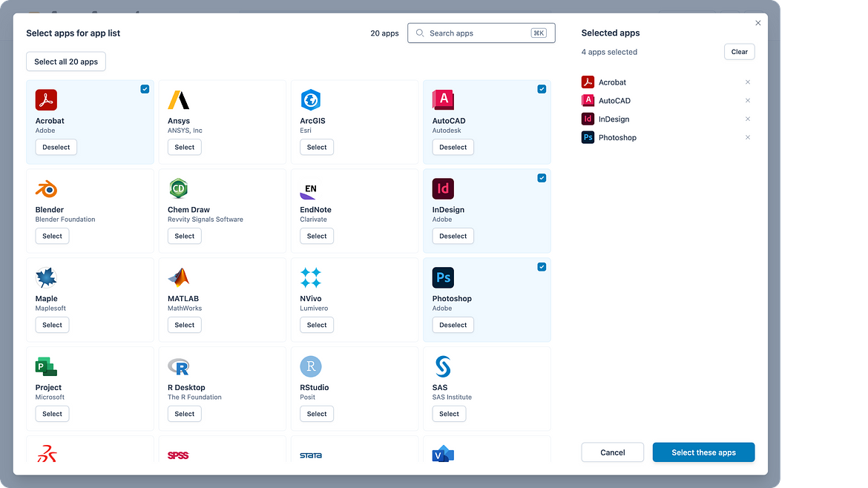Click the InDesign icon in Selected apps list
Image resolution: width=868 pixels, height=488 pixels.
tap(588, 119)
